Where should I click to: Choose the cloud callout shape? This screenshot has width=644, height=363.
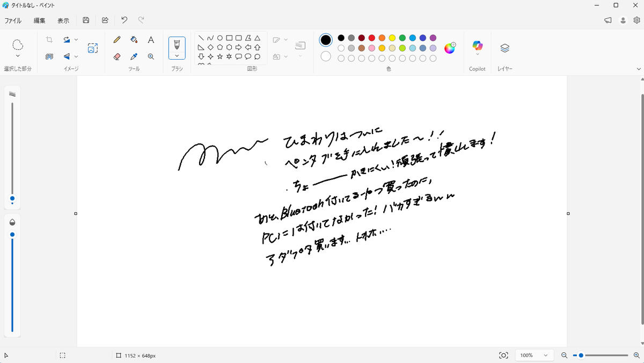257,56
